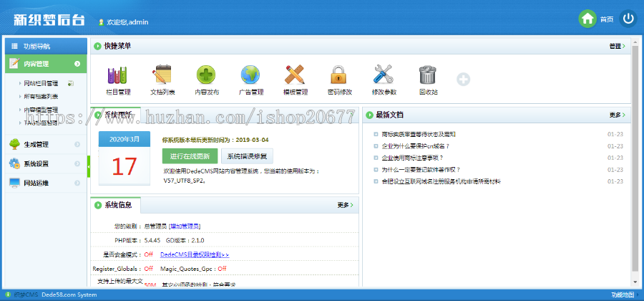The width and height of the screenshot is (644, 301).
Task: Open the 栏目管理 books shortcut icon
Action: pos(117,75)
